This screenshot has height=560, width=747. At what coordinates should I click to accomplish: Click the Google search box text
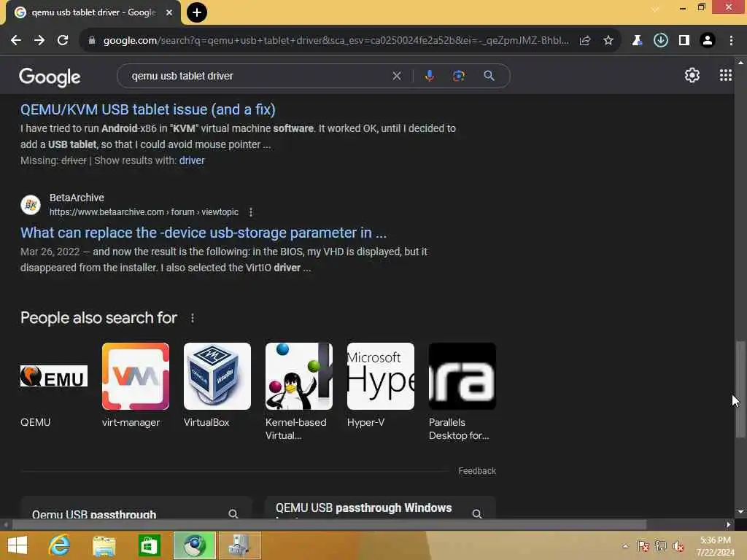click(182, 76)
